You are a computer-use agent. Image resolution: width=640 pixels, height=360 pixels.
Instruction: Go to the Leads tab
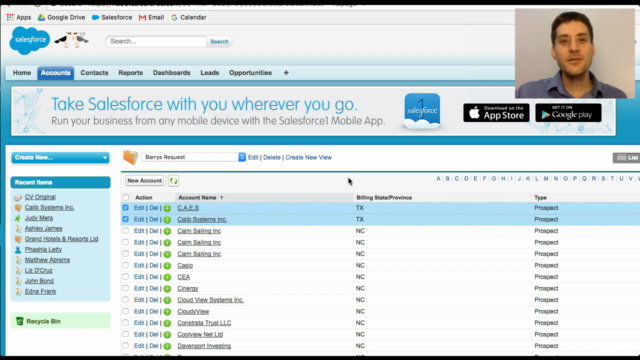(209, 73)
